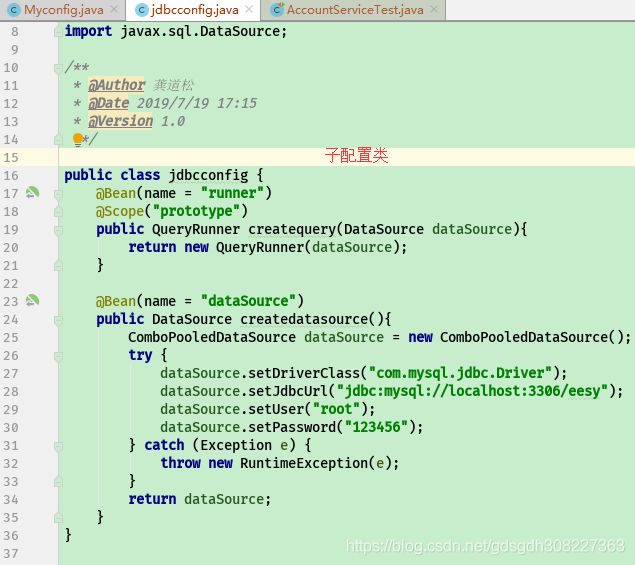The height and width of the screenshot is (565, 635).
Task: Click line number 25 in the gutter
Action: [x=11, y=338]
